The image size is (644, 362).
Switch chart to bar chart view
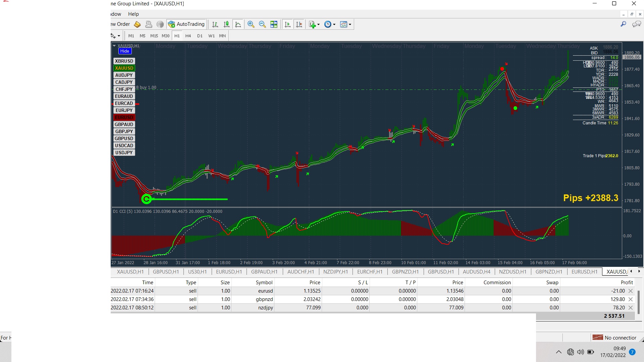pos(215,24)
